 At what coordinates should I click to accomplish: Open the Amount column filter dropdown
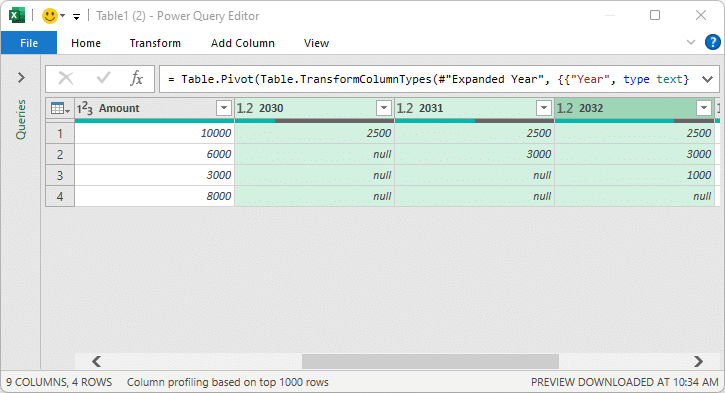tap(224, 108)
